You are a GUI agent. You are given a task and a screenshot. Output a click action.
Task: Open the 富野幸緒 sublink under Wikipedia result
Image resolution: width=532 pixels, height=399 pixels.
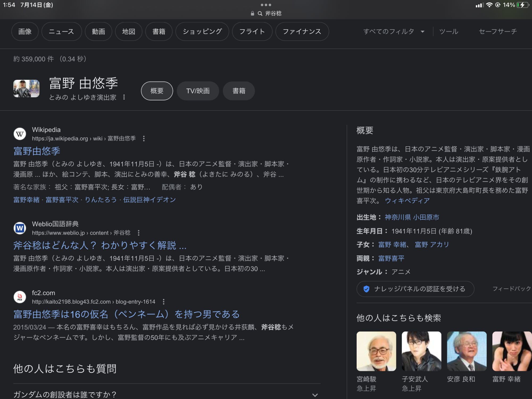pyautogui.click(x=26, y=200)
